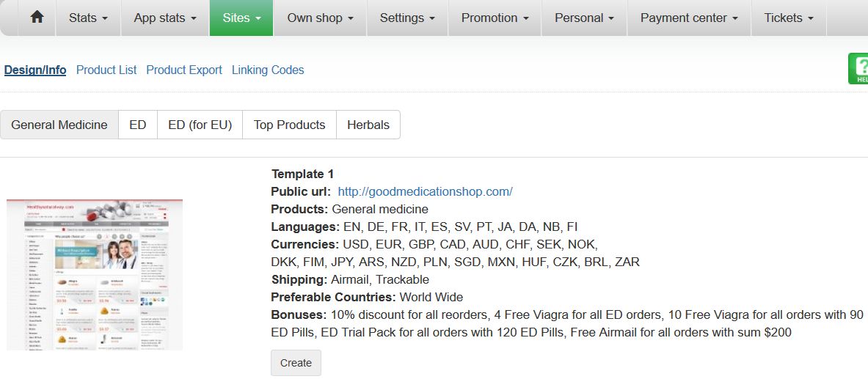The image size is (868, 379).
Task: Open the green Help icon
Action: [x=858, y=69]
